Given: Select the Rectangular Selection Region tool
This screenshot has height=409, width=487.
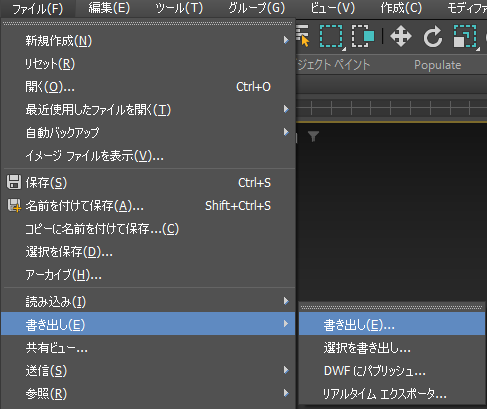Looking at the screenshot, I should coord(331,36).
